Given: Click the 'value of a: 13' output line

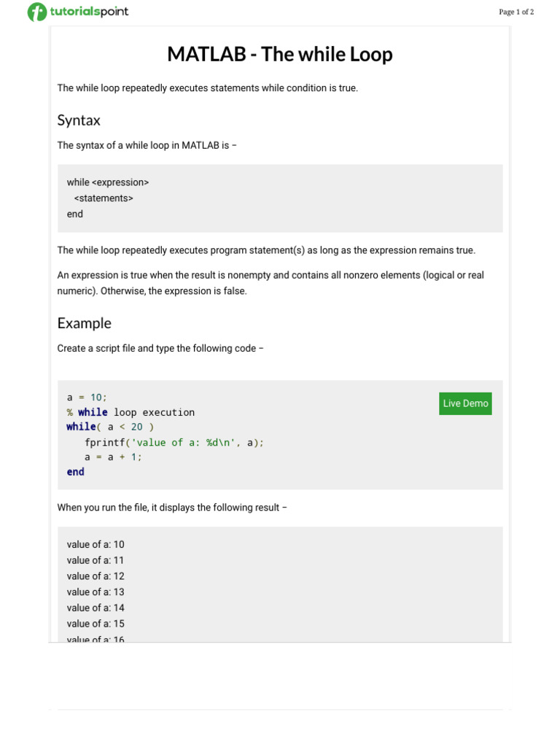Looking at the screenshot, I should [x=96, y=592].
